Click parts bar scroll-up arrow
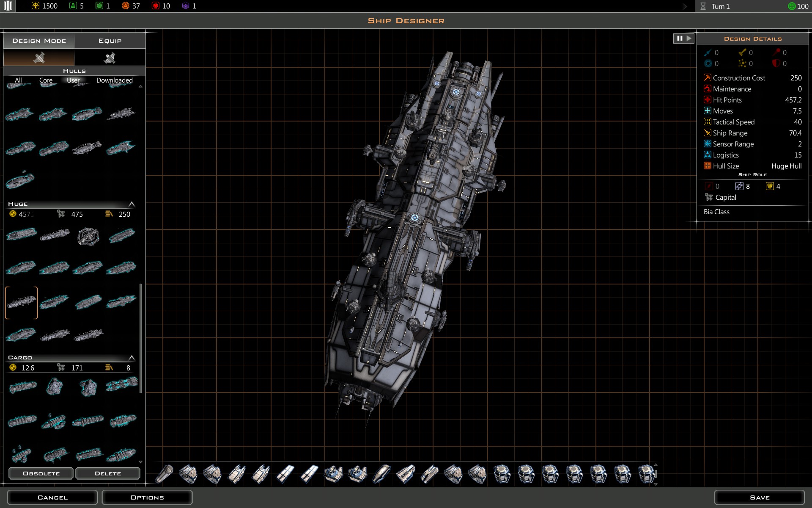 [x=656, y=465]
